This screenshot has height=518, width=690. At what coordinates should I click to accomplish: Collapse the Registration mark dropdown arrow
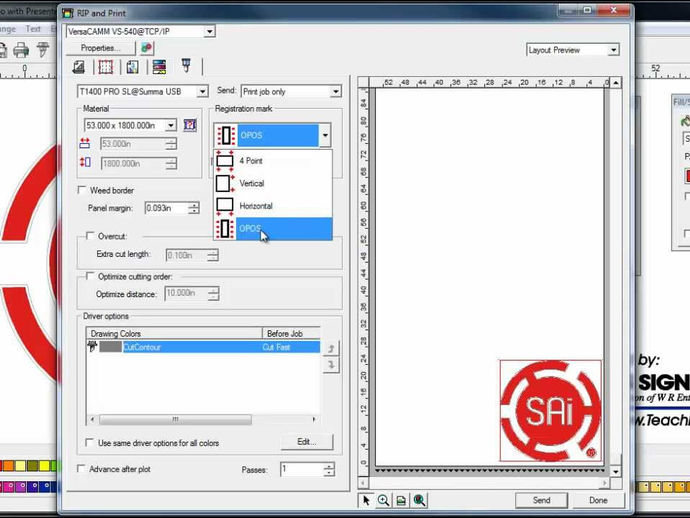click(325, 135)
